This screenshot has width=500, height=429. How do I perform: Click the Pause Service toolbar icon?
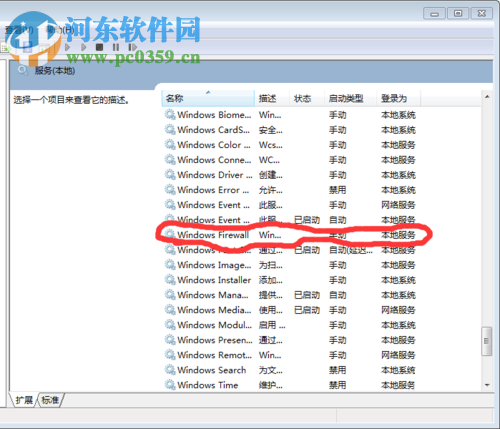pyautogui.click(x=116, y=47)
